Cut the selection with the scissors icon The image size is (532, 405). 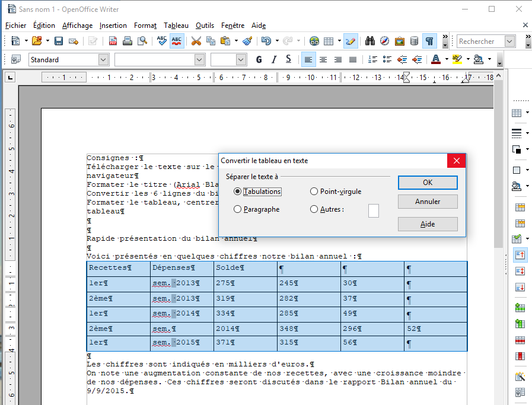[196, 41]
